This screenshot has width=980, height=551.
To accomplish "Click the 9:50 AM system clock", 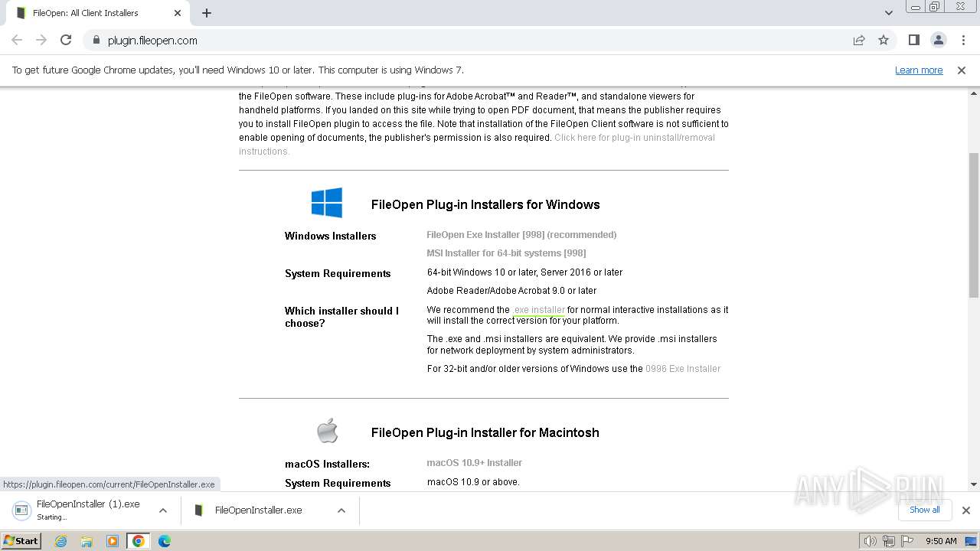I will pos(941,541).
